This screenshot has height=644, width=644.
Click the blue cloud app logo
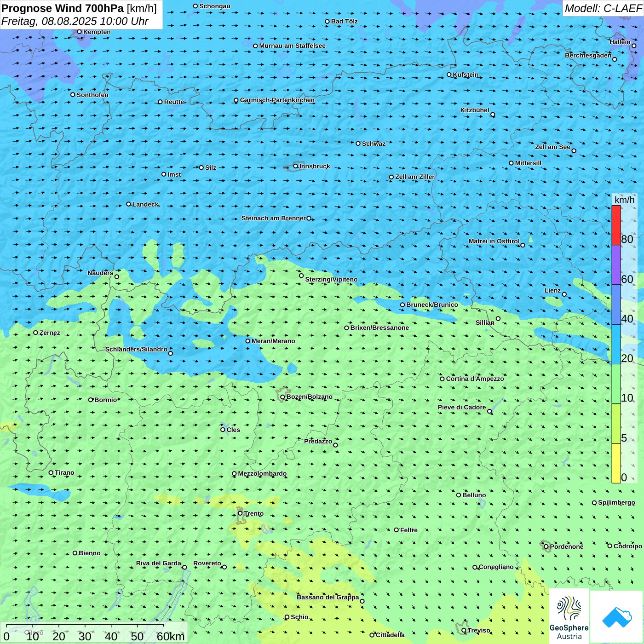617,617
